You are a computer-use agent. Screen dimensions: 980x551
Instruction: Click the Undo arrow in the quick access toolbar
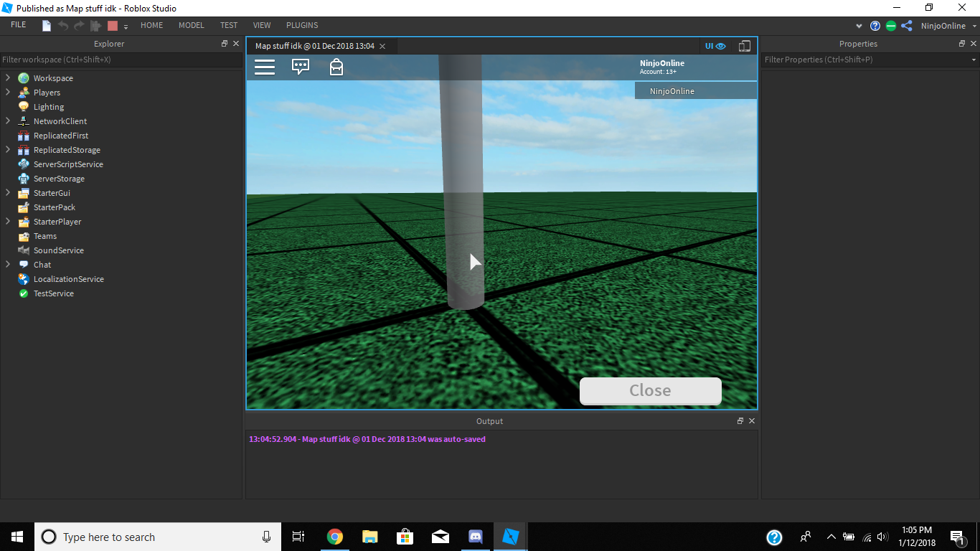tap(63, 26)
